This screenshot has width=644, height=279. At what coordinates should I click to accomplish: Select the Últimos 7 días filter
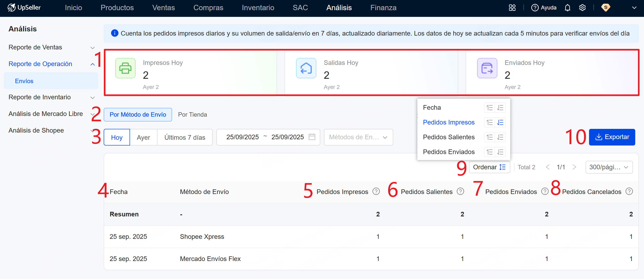184,137
